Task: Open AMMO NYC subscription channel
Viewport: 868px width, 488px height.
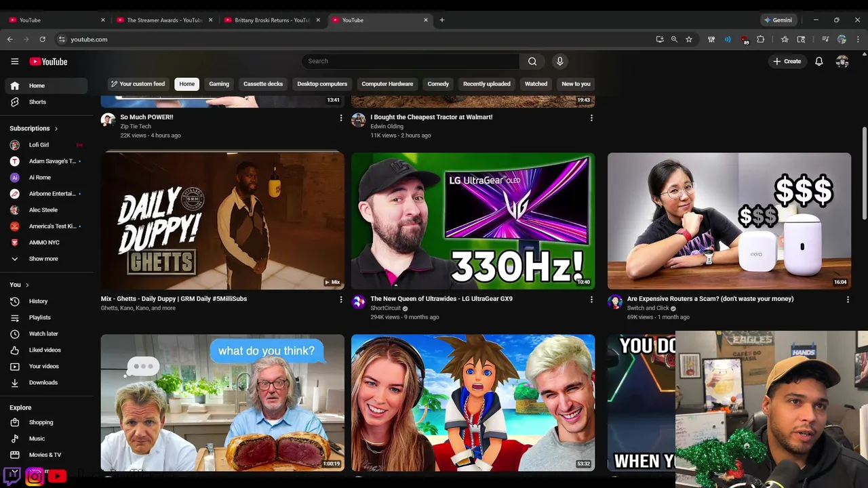Action: 44,243
